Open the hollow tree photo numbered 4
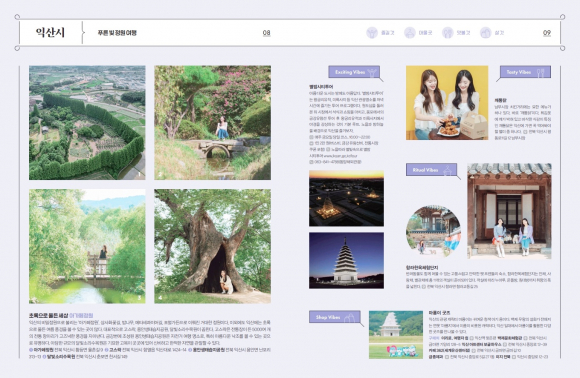Screen dimensions: 580x378 pos(212,246)
